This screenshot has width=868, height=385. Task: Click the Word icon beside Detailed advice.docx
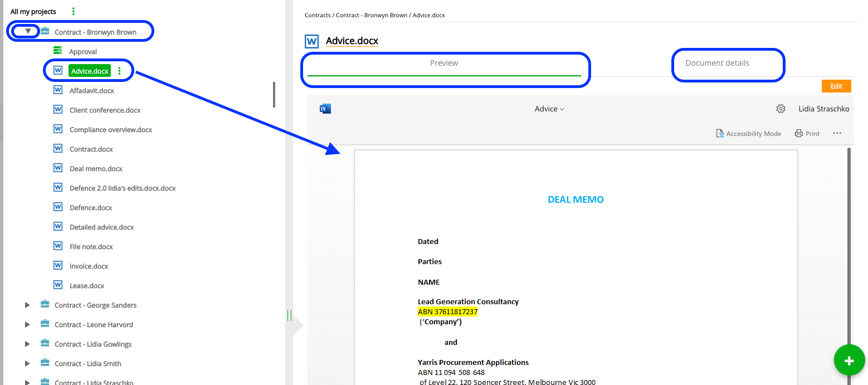point(57,226)
